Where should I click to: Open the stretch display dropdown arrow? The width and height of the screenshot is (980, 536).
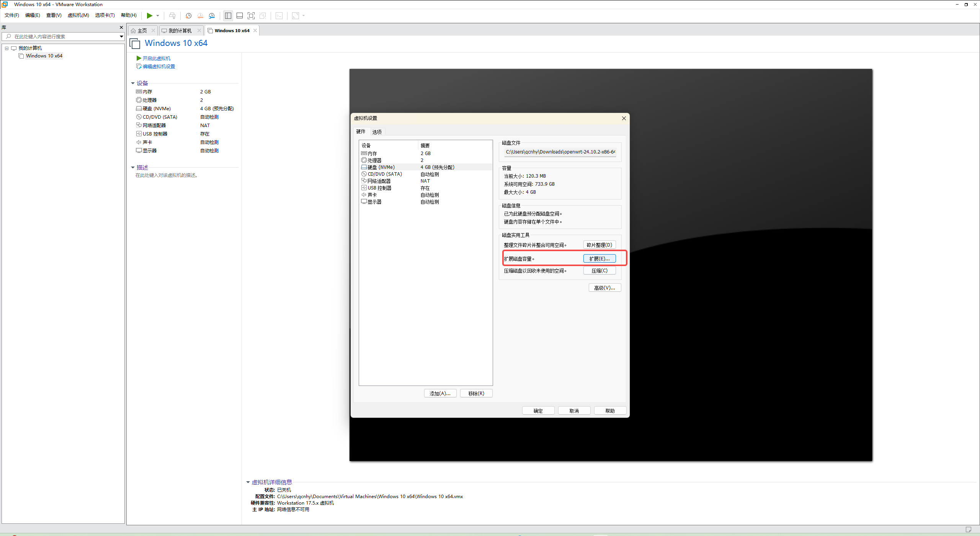304,16
